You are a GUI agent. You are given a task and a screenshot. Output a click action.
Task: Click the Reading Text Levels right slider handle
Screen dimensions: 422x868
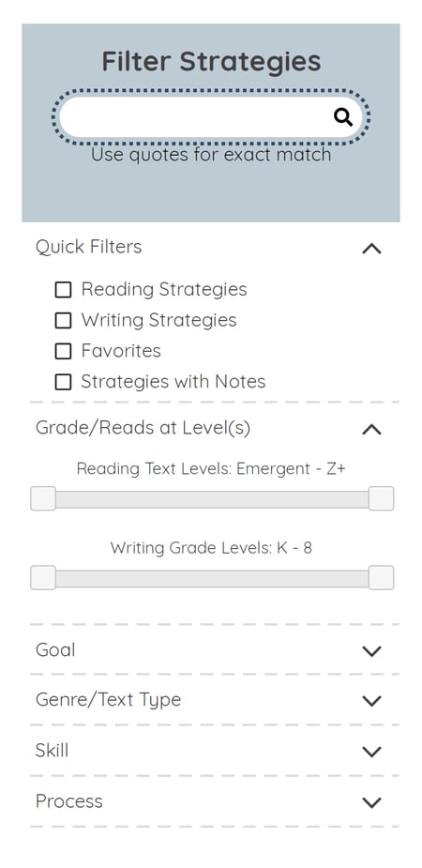click(381, 498)
